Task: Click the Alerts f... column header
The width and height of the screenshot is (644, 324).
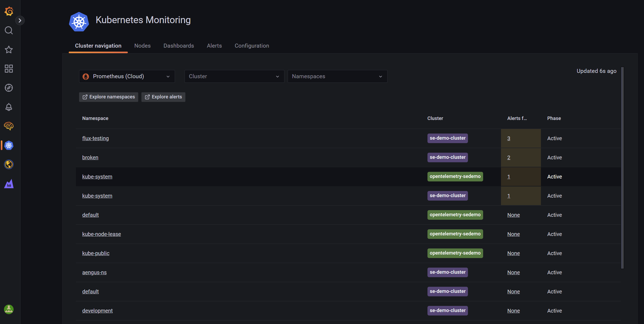Action: tap(517, 118)
